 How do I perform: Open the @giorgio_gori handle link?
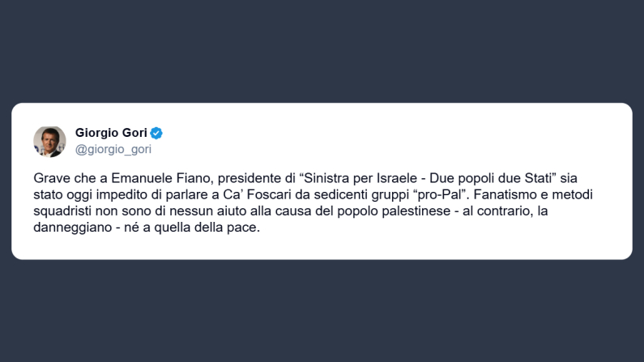coord(113,149)
